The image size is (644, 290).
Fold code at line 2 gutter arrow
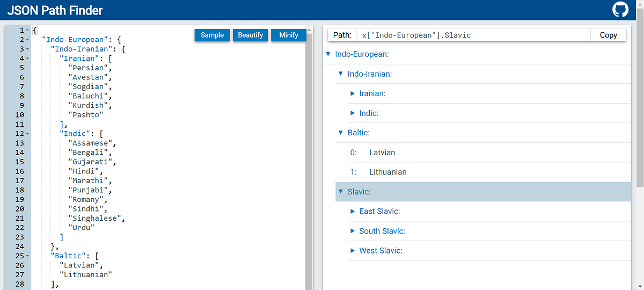tap(27, 40)
